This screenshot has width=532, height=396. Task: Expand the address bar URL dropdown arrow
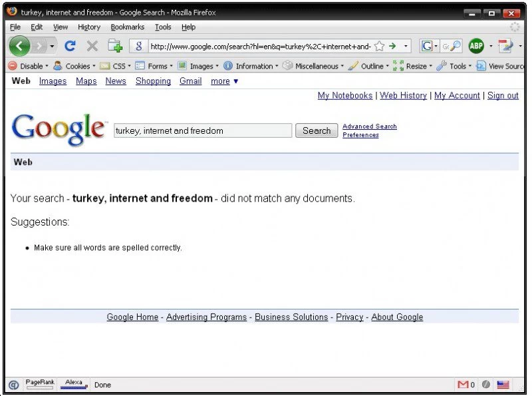(x=406, y=46)
